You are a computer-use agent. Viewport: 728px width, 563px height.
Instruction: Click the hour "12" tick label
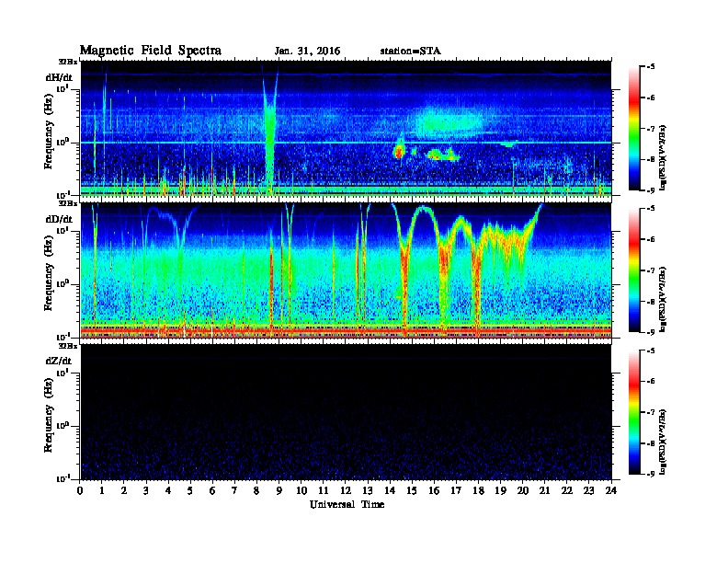pos(346,491)
